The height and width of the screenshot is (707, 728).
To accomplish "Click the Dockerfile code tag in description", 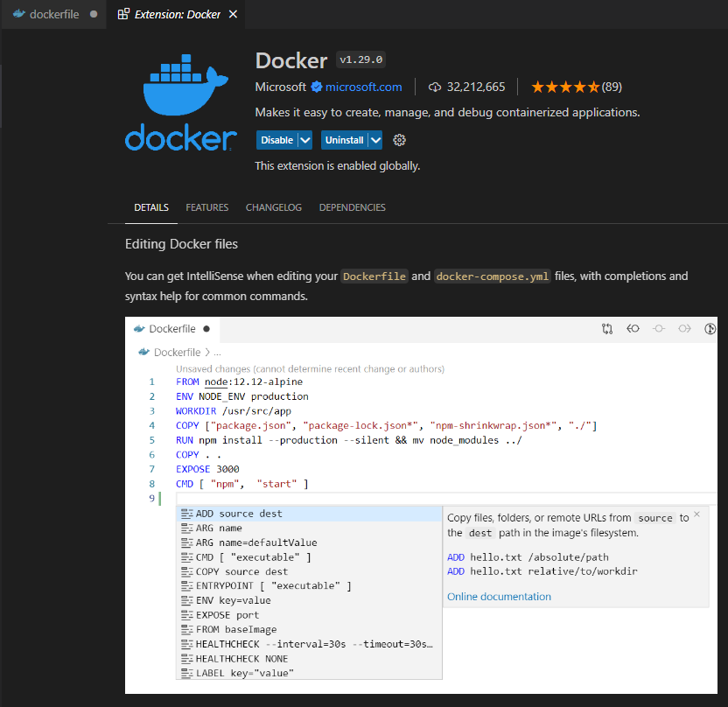I will pos(374,276).
